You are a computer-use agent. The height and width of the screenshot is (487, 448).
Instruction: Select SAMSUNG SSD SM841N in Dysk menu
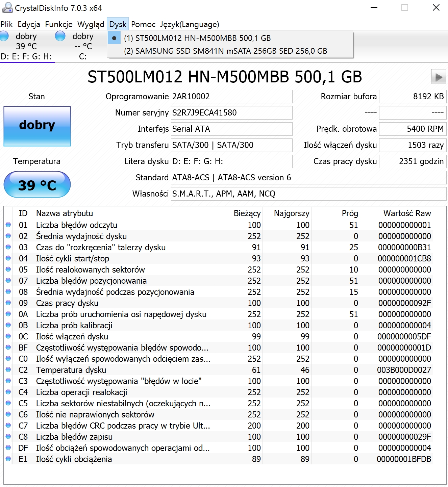pyautogui.click(x=230, y=51)
